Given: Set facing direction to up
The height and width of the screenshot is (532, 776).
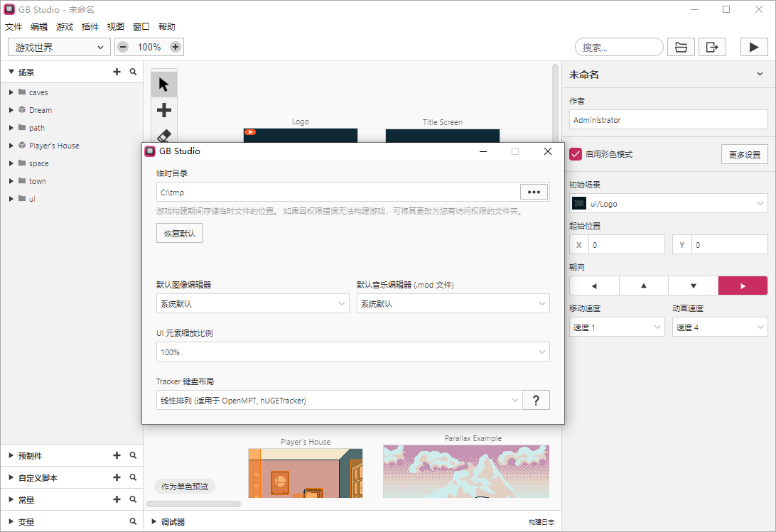Looking at the screenshot, I should [x=644, y=286].
